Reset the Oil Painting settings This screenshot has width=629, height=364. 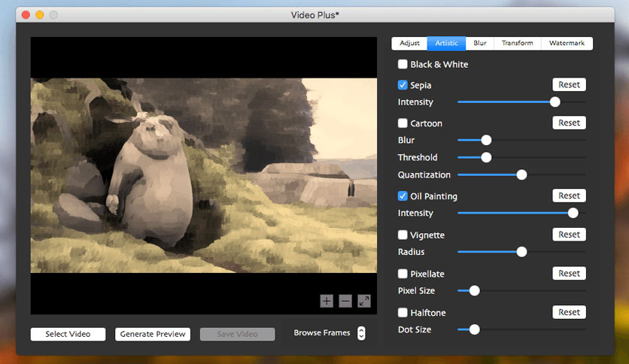(x=570, y=196)
